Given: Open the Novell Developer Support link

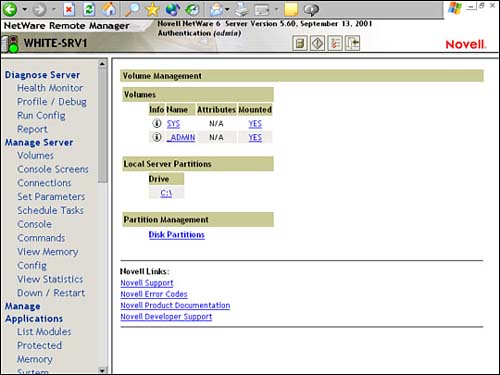Looking at the screenshot, I should 166,317.
